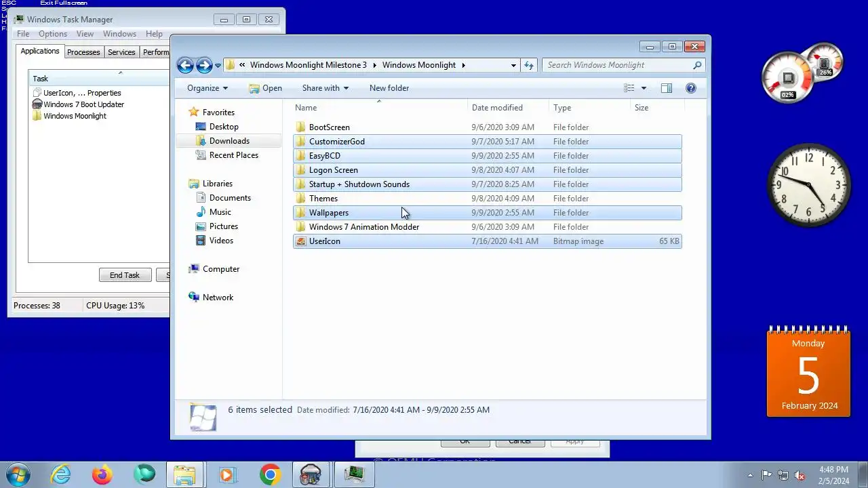Select Windows 7 Boot Updater task in Task Manager
Screen dimensions: 868x488
83,104
